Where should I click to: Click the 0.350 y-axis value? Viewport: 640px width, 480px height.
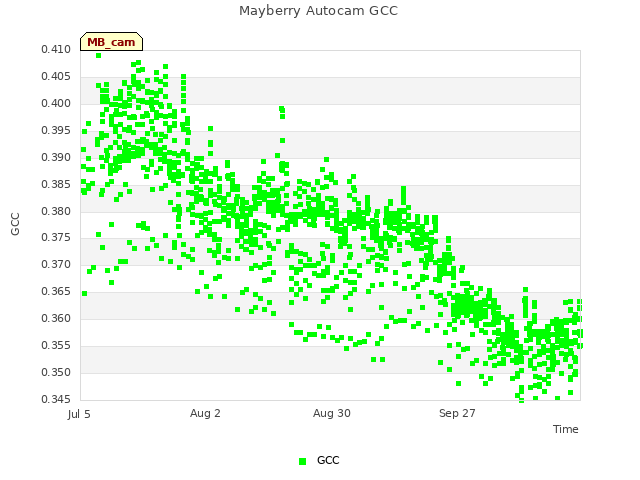coord(56,372)
